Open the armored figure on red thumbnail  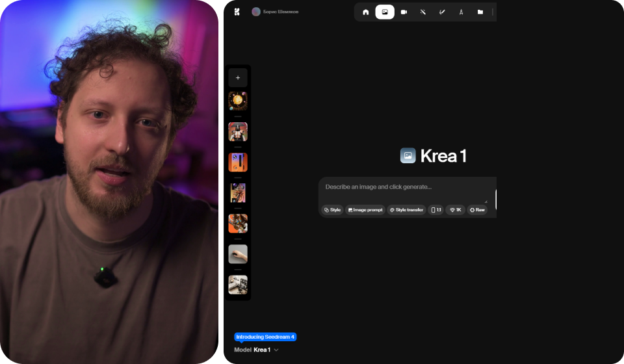(x=238, y=132)
